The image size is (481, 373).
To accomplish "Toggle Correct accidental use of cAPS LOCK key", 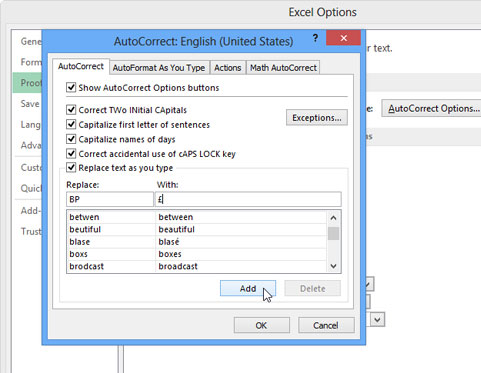I will pos(71,154).
